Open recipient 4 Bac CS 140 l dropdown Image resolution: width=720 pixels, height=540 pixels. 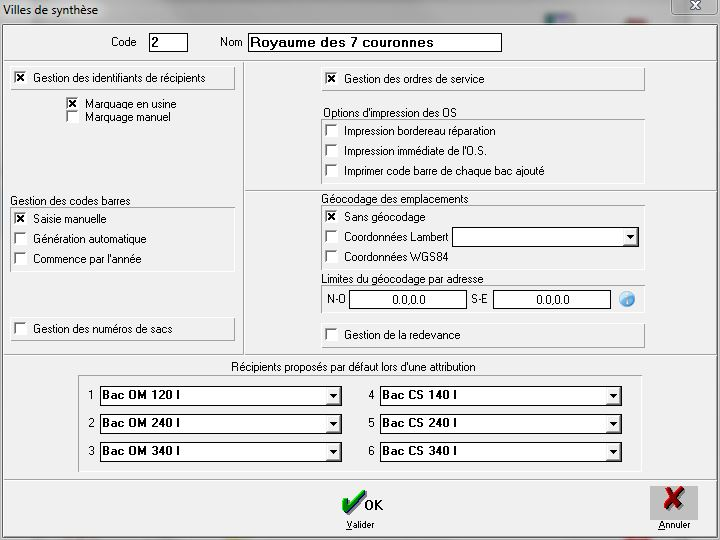click(x=612, y=396)
